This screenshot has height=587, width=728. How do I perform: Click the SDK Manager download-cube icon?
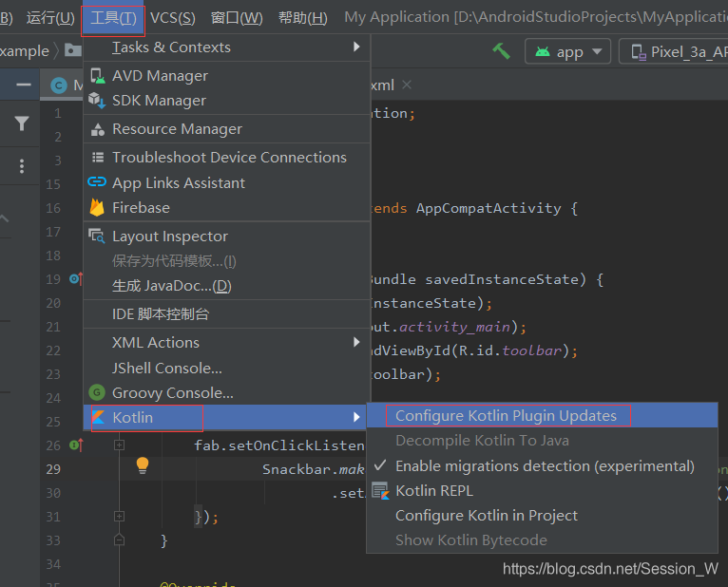click(x=97, y=101)
